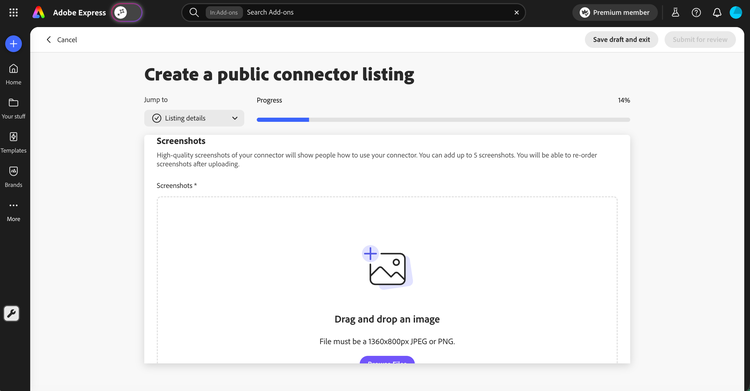Viewport: 750px width, 391px height.
Task: Toggle the add-ons switch beside Adobe Express
Action: pyautogui.click(x=127, y=12)
